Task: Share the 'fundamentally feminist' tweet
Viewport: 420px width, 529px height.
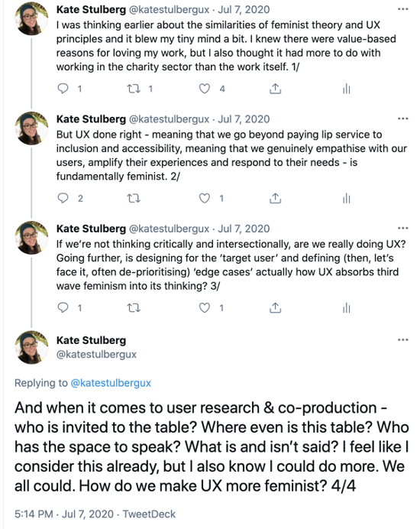Action: [x=276, y=198]
